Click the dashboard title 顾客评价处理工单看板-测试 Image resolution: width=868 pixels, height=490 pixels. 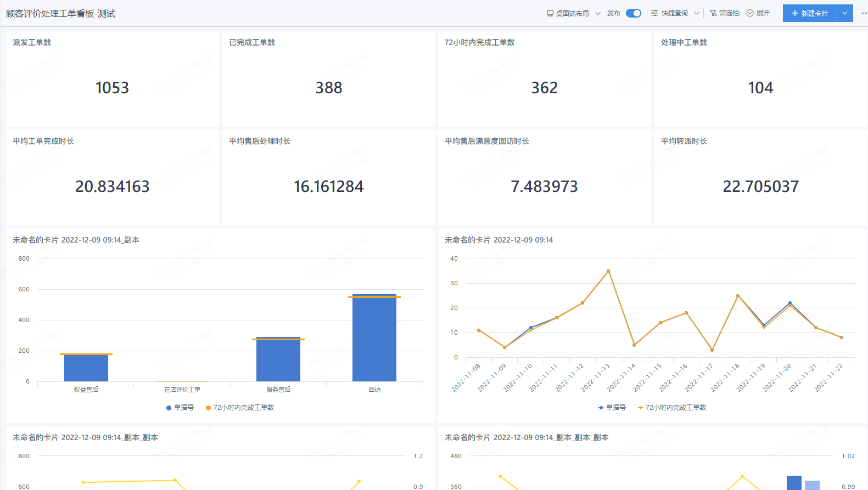[x=61, y=14]
